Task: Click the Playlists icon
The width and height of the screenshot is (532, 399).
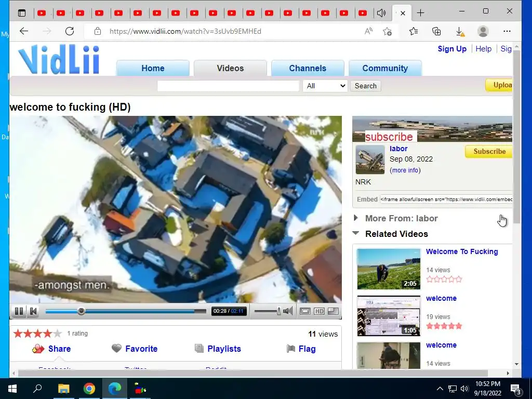Action: click(199, 349)
